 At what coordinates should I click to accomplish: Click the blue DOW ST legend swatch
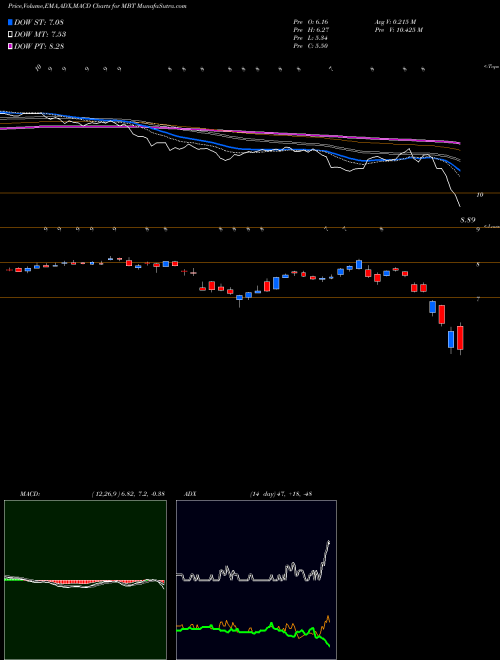click(10, 22)
